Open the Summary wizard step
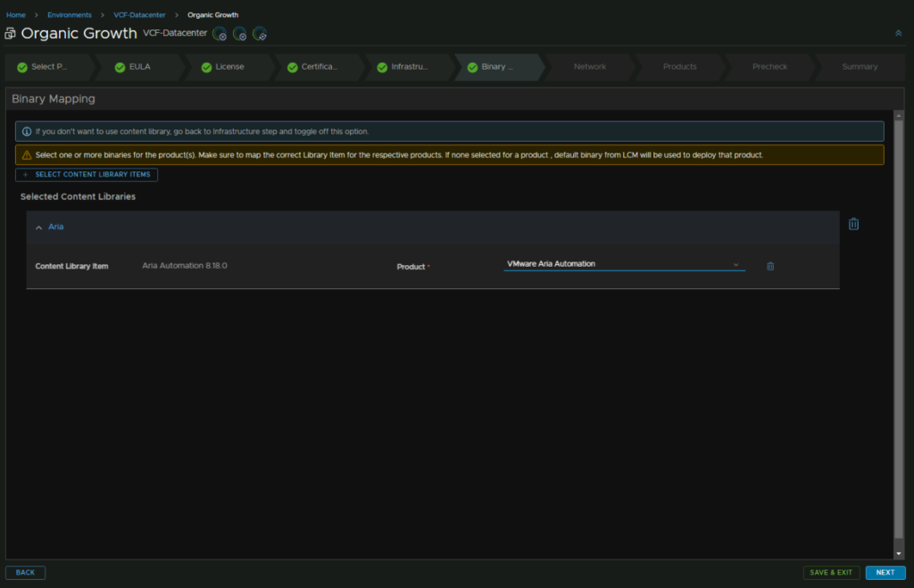 [860, 67]
